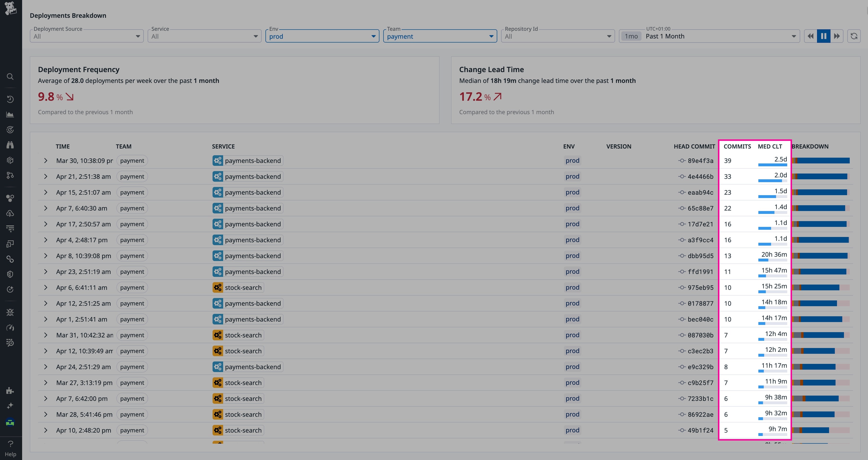Open Bits AI with the sparkles icon
The height and width of the screenshot is (460, 868).
[10, 406]
